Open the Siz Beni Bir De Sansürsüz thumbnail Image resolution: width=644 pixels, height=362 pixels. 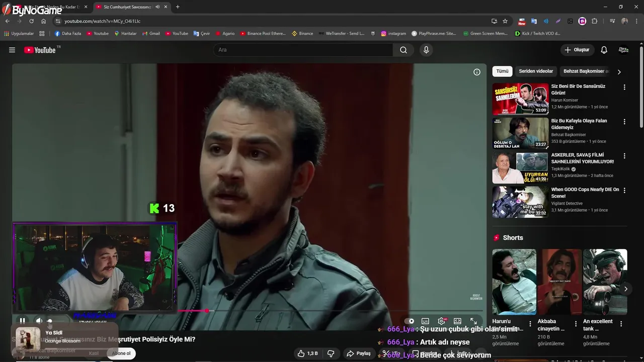tap(520, 99)
